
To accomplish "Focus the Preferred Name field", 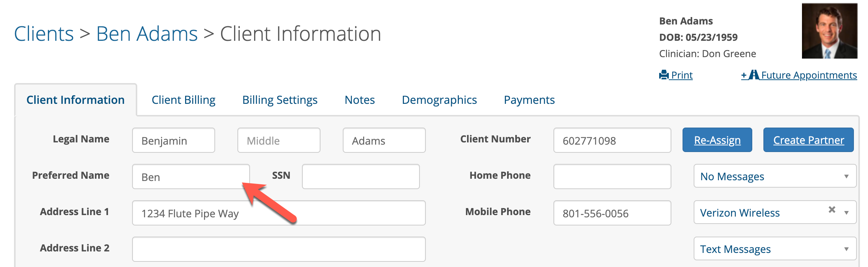I will point(191,177).
